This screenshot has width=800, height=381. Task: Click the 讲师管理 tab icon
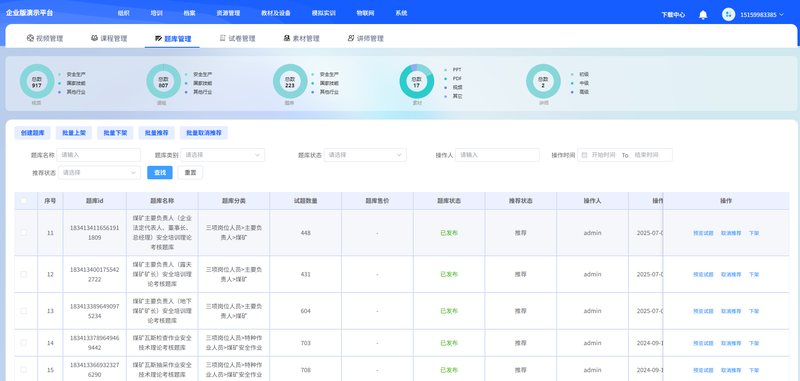click(x=351, y=38)
